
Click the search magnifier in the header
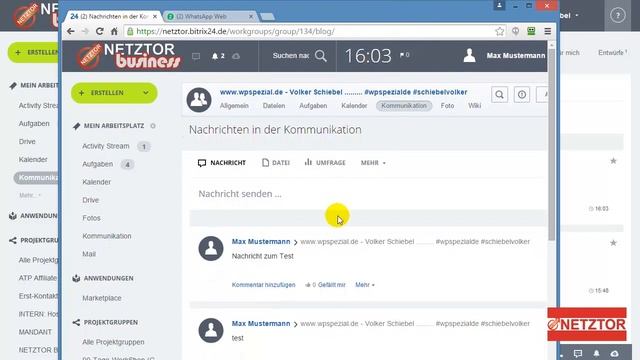[321, 56]
